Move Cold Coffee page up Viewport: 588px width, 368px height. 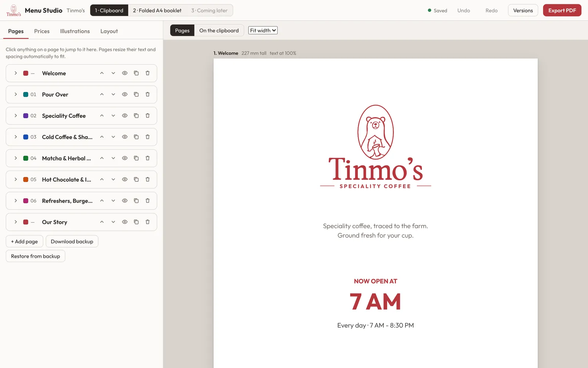click(102, 137)
